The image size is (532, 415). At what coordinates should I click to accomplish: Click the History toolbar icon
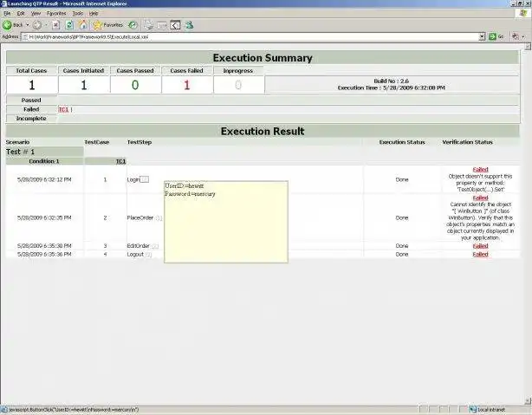pos(133,25)
